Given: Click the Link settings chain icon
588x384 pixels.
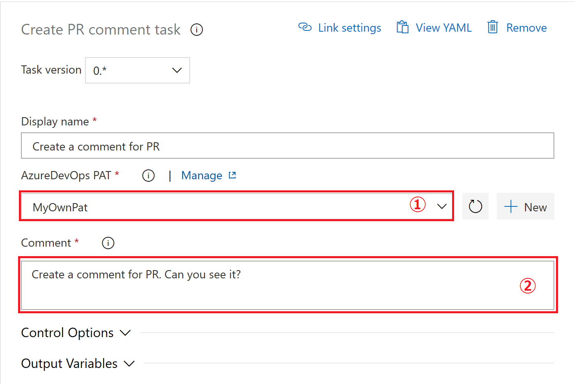Looking at the screenshot, I should (305, 27).
